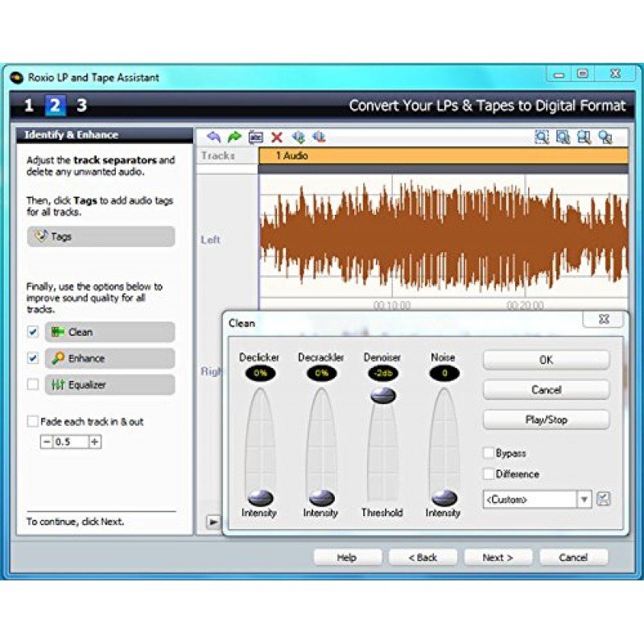644x644 pixels.
Task: Click the rename track (abc) icon
Action: coord(256,137)
